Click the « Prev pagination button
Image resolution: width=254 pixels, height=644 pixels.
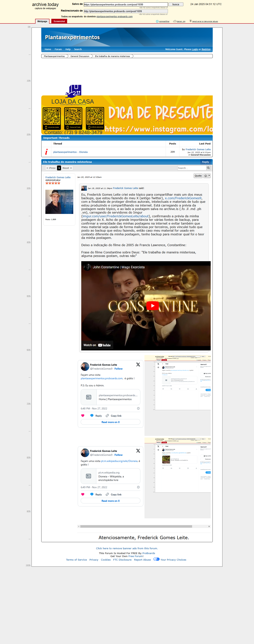[x=51, y=168]
